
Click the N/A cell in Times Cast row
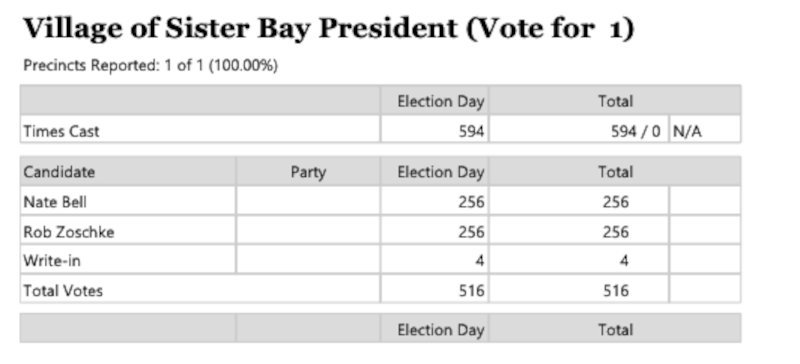687,132
